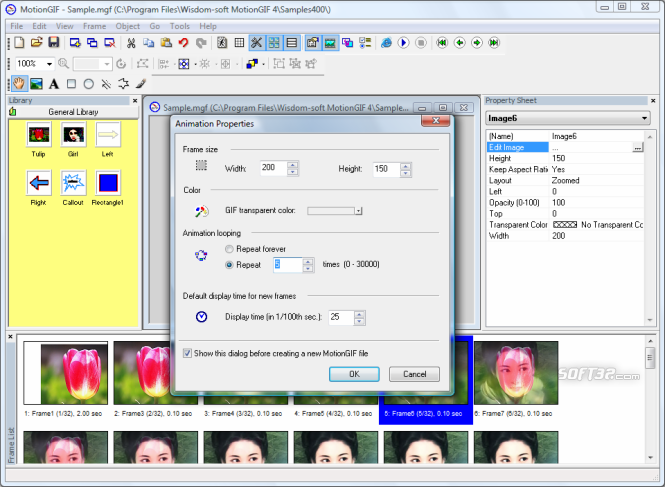Select Tulip item in library
Screen dimensions: 665x487
pyautogui.click(x=39, y=140)
